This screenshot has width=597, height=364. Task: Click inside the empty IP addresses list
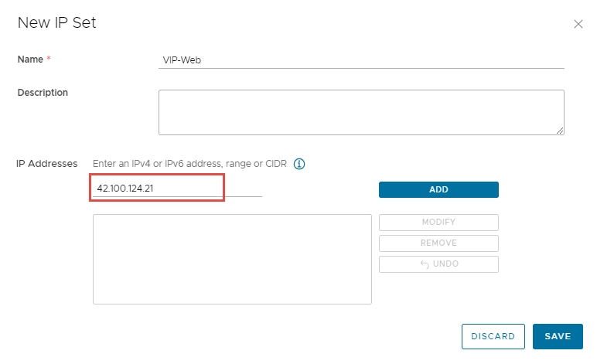click(x=232, y=259)
